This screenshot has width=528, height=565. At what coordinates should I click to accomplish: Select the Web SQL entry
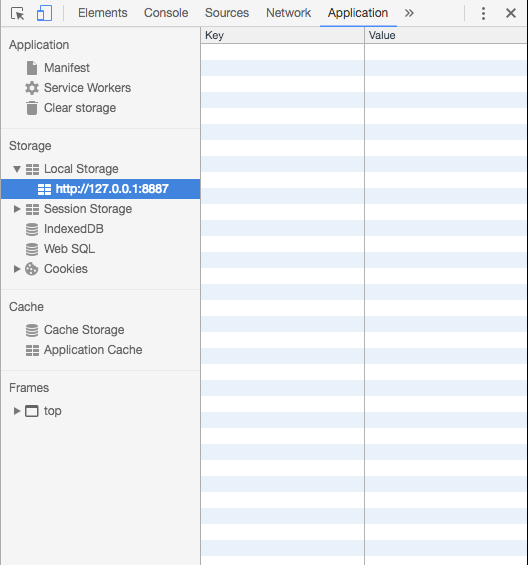(70, 249)
